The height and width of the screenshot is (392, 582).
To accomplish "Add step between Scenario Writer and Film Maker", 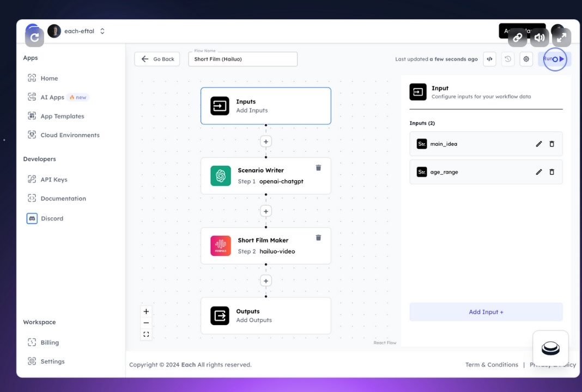I will point(266,211).
